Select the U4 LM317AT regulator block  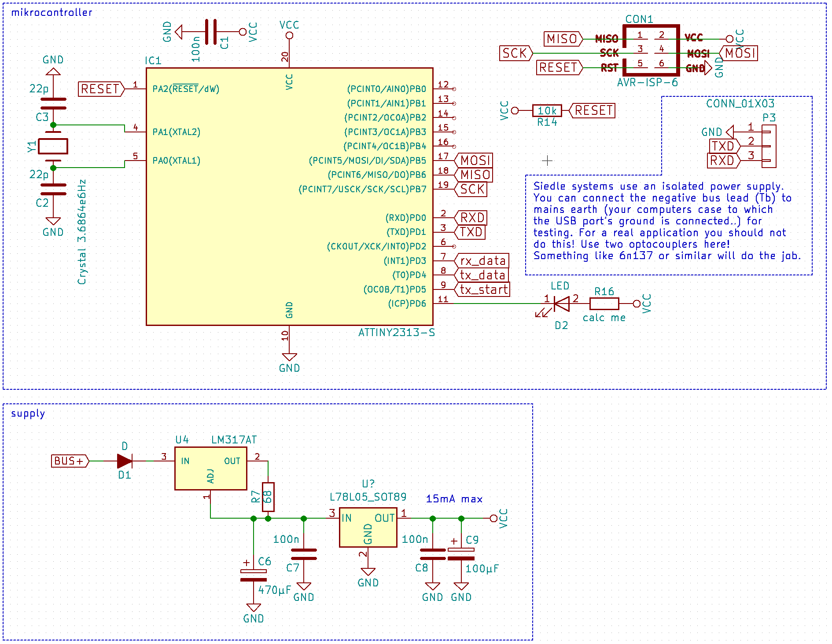point(211,468)
